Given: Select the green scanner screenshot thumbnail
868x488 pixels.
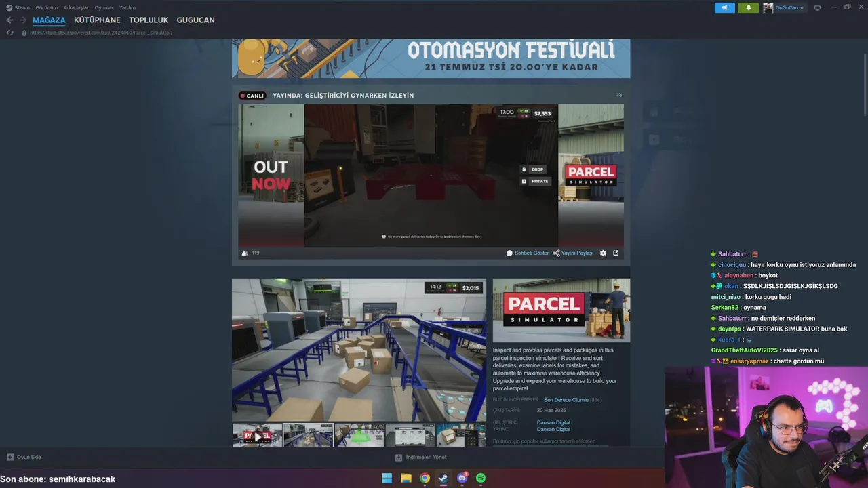Looking at the screenshot, I should point(359,435).
